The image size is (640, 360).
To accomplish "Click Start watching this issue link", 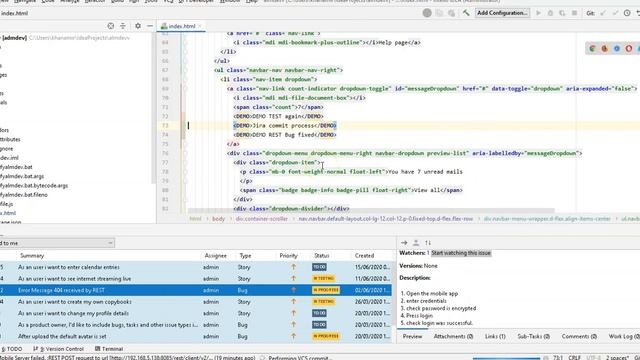I will [x=461, y=253].
